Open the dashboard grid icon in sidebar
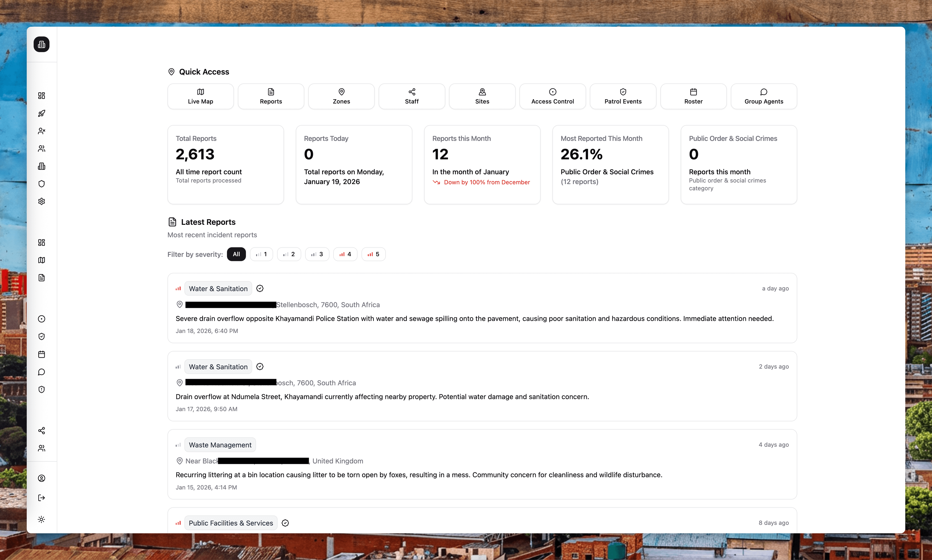Viewport: 932px width, 560px height. (x=42, y=96)
